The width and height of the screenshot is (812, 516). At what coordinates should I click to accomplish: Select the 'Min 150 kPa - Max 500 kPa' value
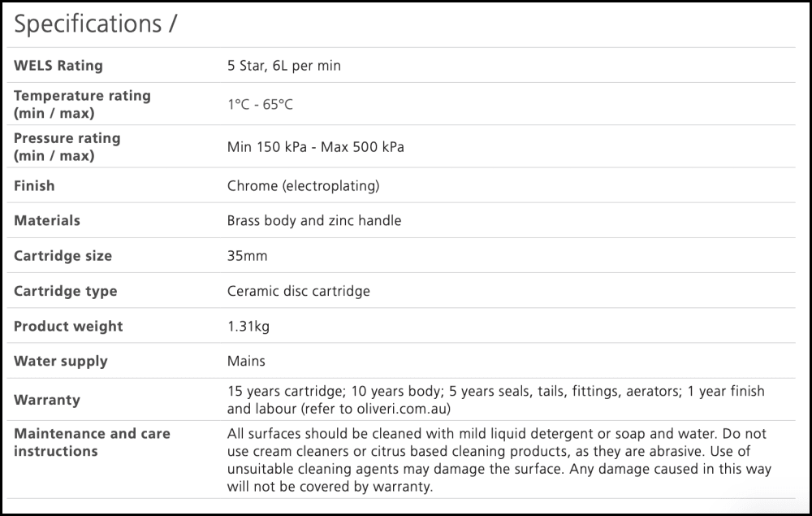(316, 147)
